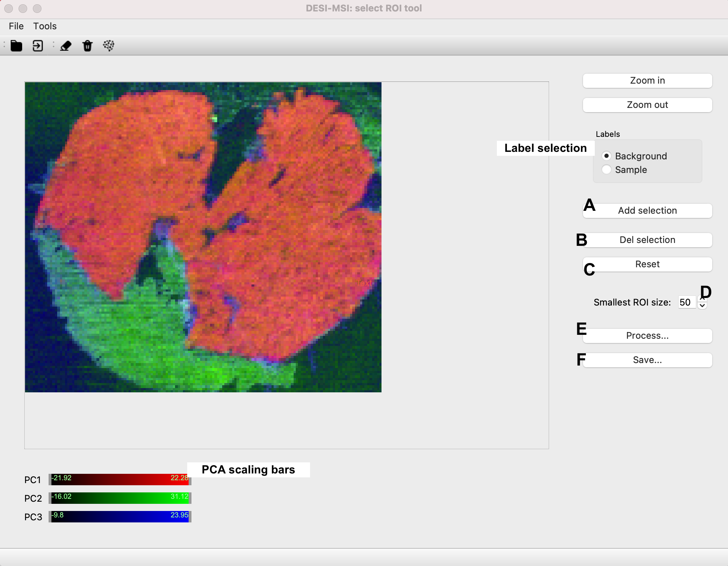Click the network mesh toolbar icon
The height and width of the screenshot is (566, 728).
109,46
